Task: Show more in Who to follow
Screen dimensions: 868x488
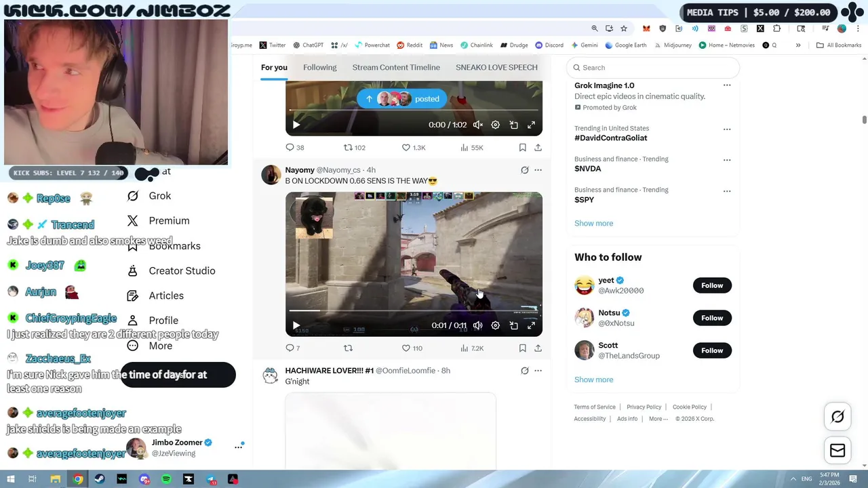Action: pos(593,380)
